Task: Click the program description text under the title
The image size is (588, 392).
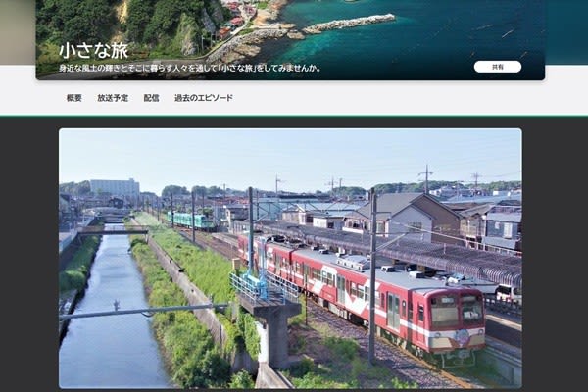Action: tap(190, 69)
